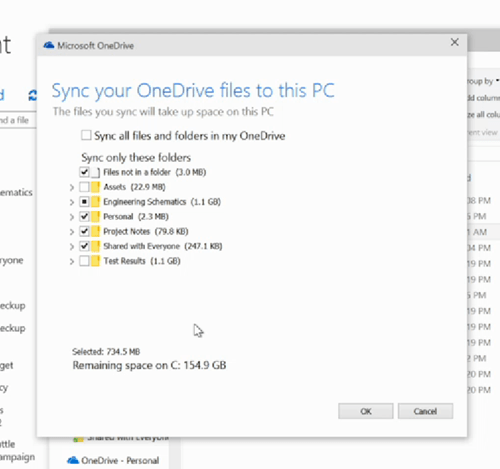This screenshot has width=500, height=469.
Task: Expand Shared with Everyone folder
Action: 71,247
